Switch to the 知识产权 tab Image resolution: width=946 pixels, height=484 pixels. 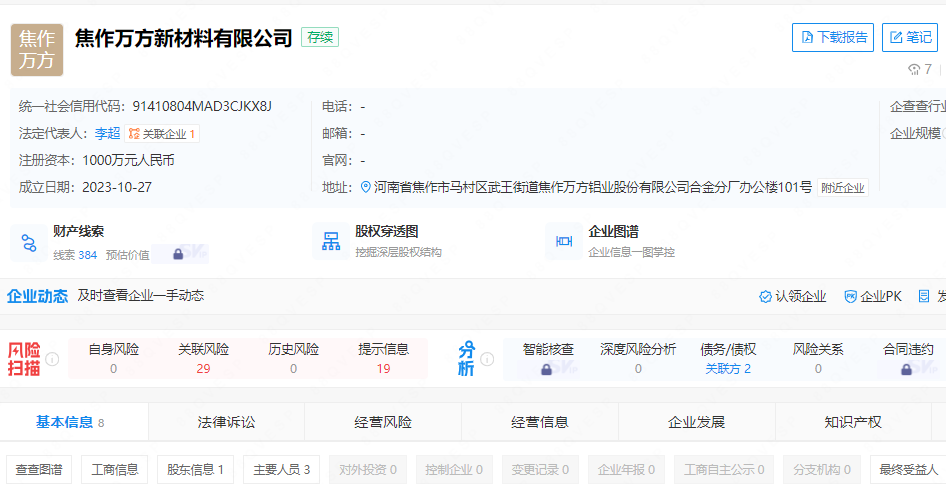(853, 422)
